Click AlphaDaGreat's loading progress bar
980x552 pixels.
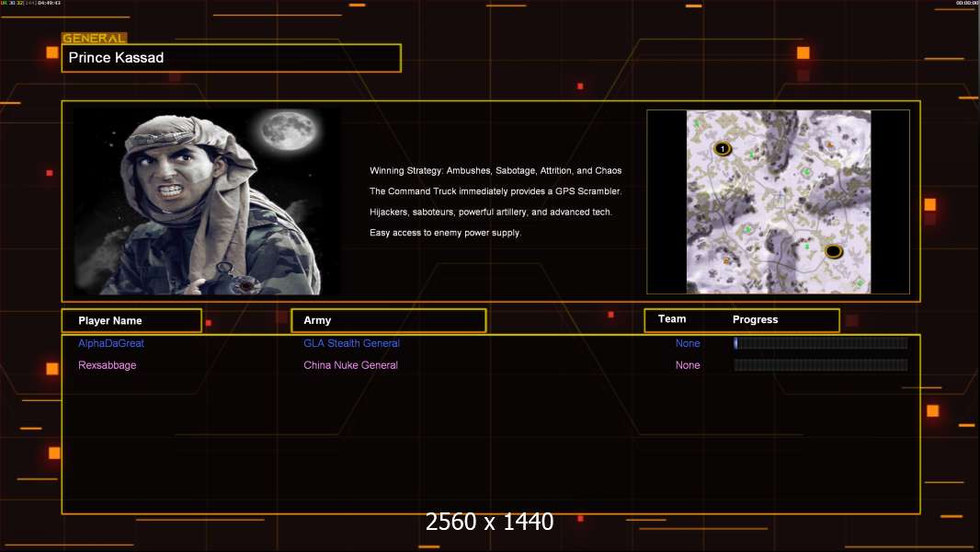[820, 343]
